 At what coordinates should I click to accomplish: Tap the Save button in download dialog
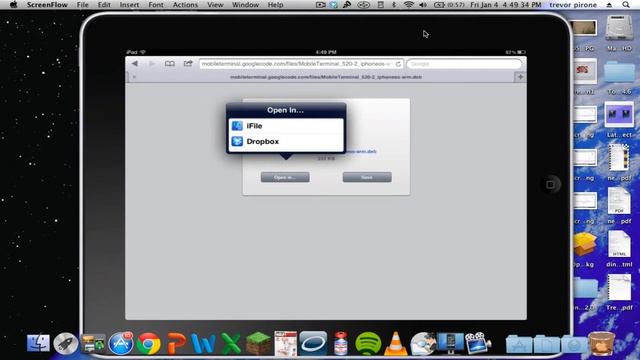click(x=367, y=177)
